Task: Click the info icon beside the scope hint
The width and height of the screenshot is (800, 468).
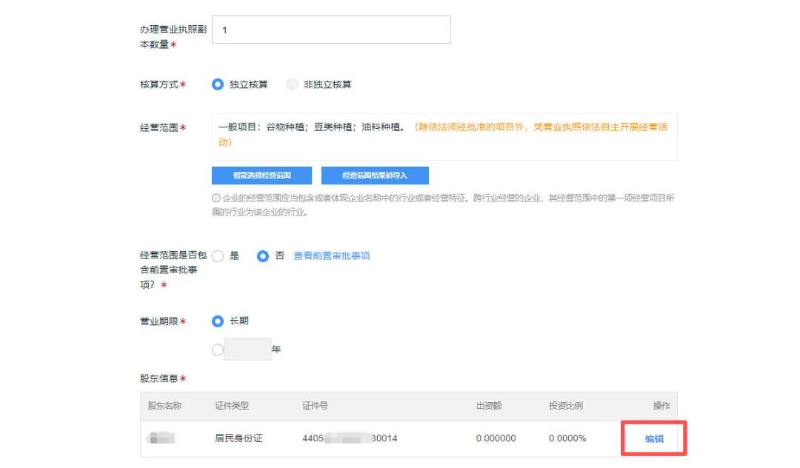Action: pyautogui.click(x=215, y=199)
